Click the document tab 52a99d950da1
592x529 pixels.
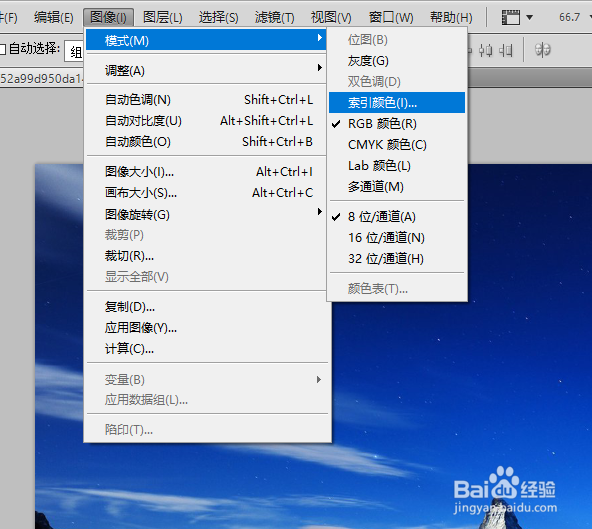click(x=41, y=79)
